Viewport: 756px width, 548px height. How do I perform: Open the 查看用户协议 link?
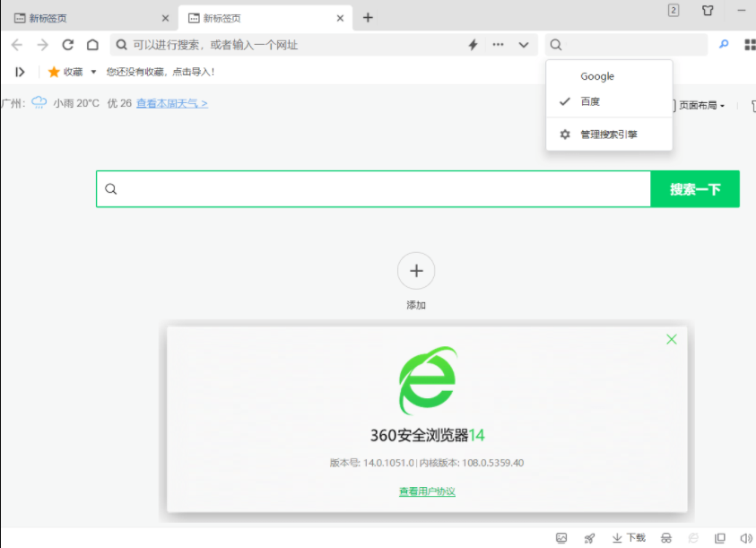point(427,491)
